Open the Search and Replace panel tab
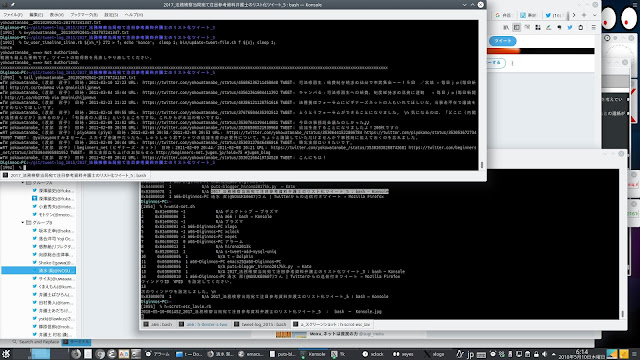640x360 pixels. pyautogui.click(x=36, y=342)
